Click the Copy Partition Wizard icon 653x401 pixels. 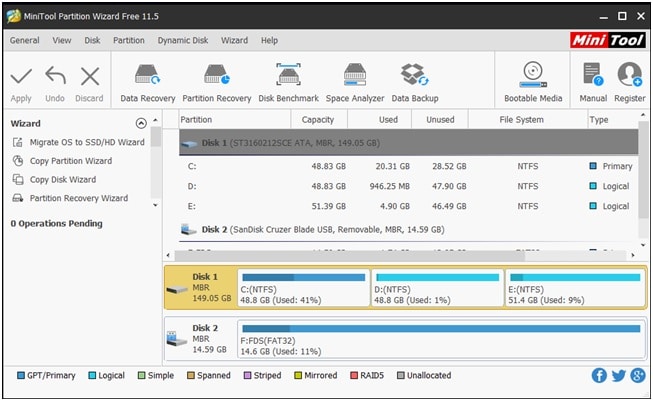pos(17,161)
